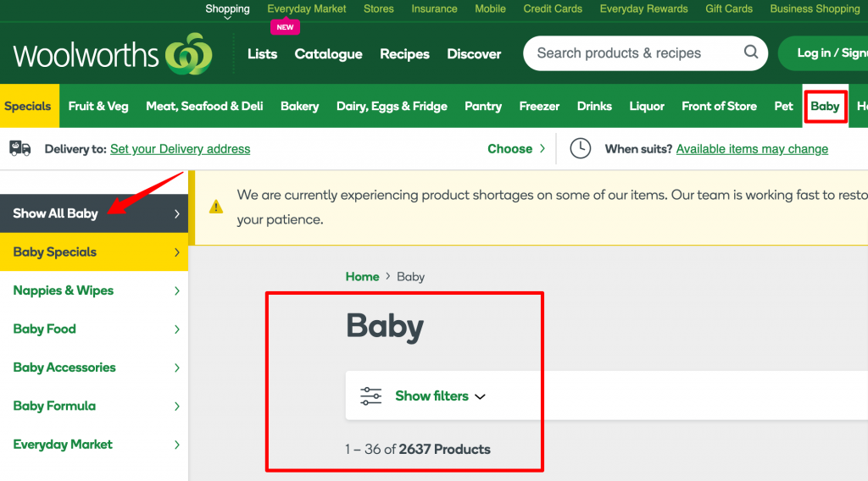868x481 pixels.
Task: Select Baby Accessories in sidebar
Action: tap(94, 368)
